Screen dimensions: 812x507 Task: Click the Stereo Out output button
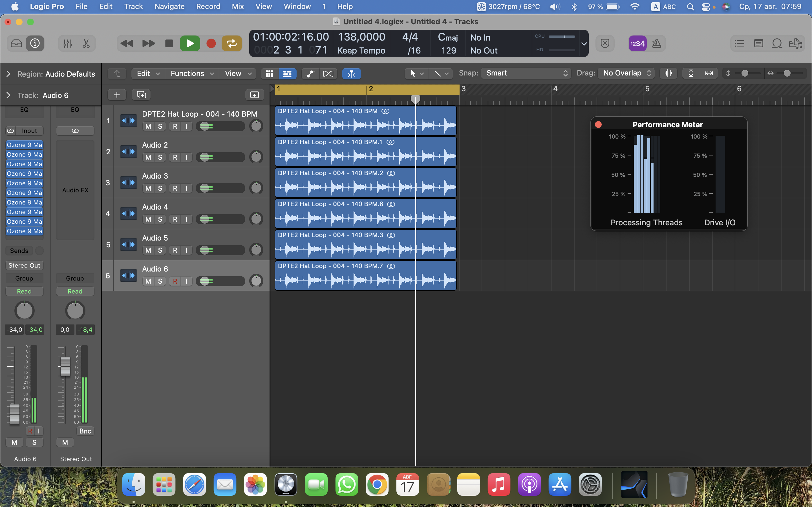(x=24, y=265)
